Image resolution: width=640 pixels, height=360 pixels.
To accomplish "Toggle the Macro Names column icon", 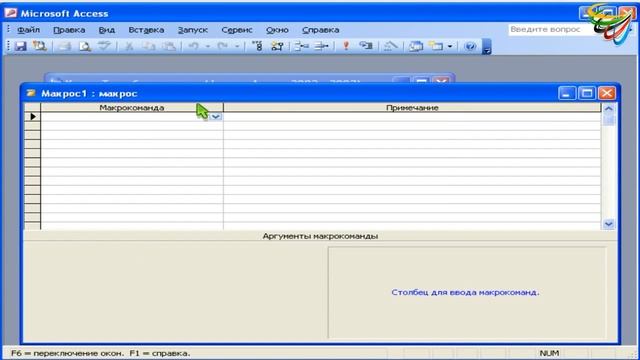I will pos(257,46).
